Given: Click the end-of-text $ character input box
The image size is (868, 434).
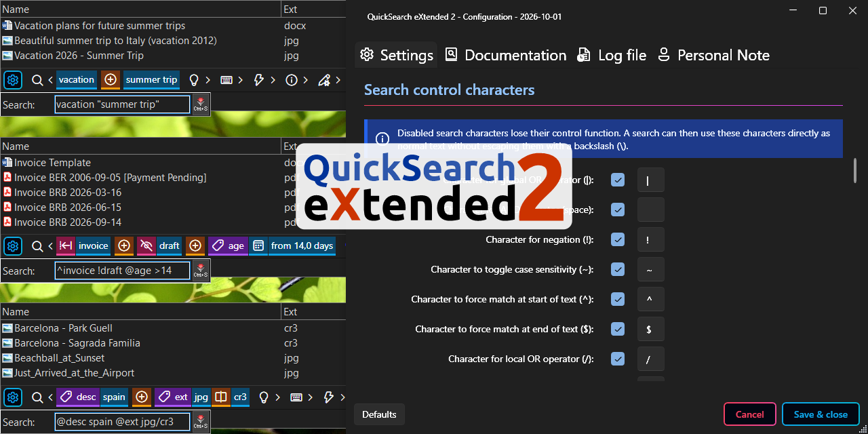Looking at the screenshot, I should click(650, 329).
